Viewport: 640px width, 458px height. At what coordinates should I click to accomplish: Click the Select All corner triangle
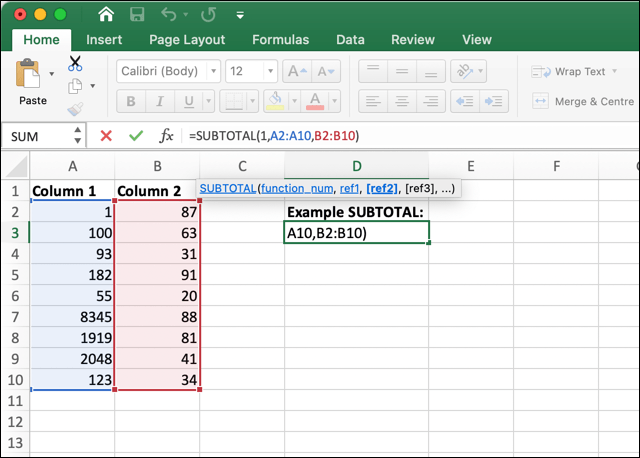(16, 166)
